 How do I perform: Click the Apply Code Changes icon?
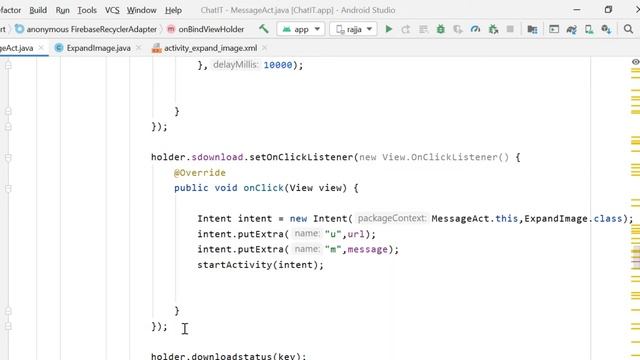pos(423,29)
